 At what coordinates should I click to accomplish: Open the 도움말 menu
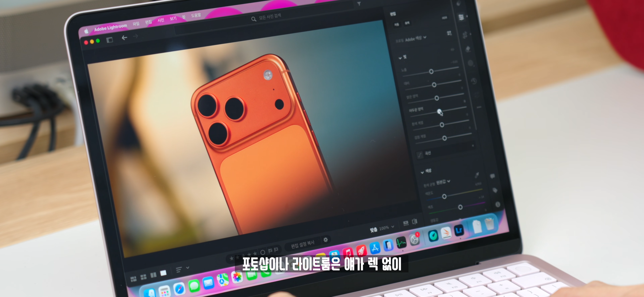(x=196, y=15)
